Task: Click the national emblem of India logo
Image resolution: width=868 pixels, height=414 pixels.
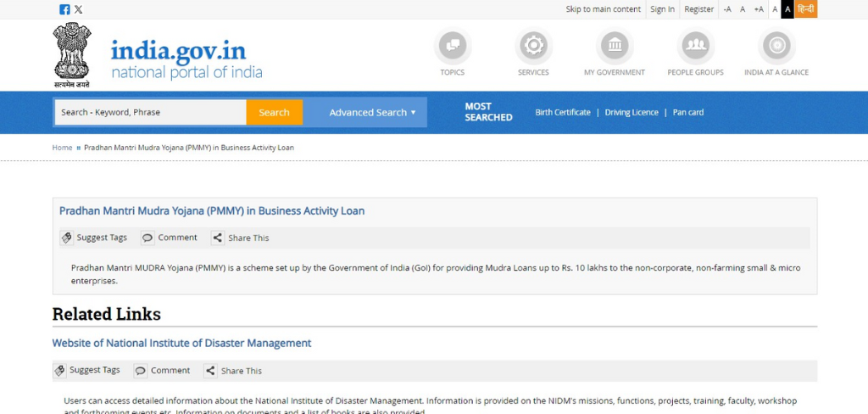Action: 72,55
